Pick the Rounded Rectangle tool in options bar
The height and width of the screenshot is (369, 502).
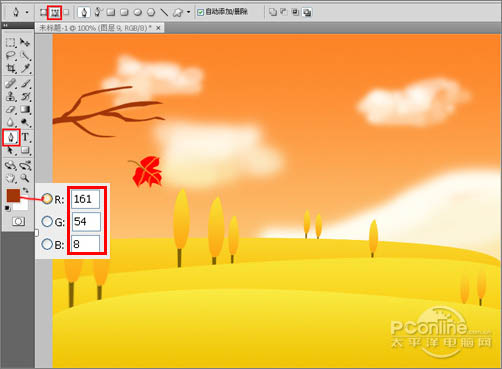124,12
